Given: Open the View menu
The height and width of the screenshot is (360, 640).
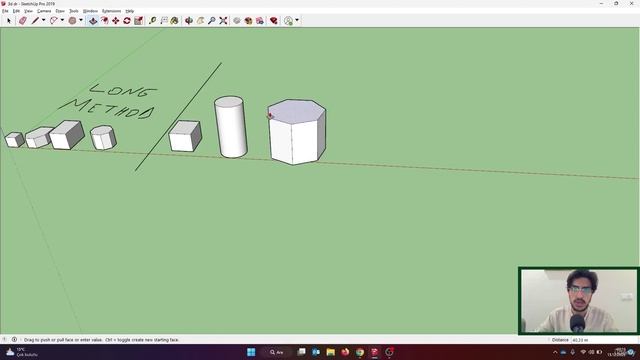Looking at the screenshot, I should (x=28, y=11).
